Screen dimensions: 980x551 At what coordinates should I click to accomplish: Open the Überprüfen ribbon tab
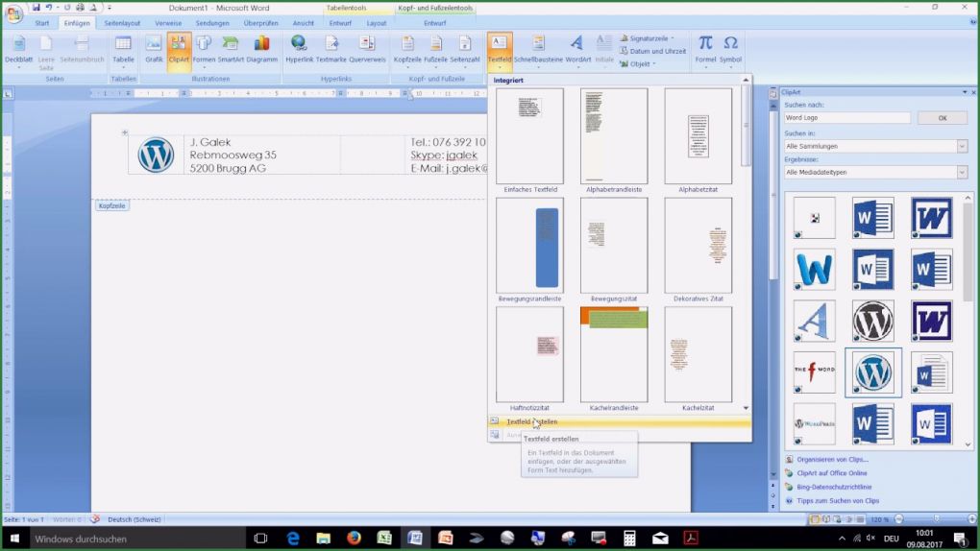260,22
